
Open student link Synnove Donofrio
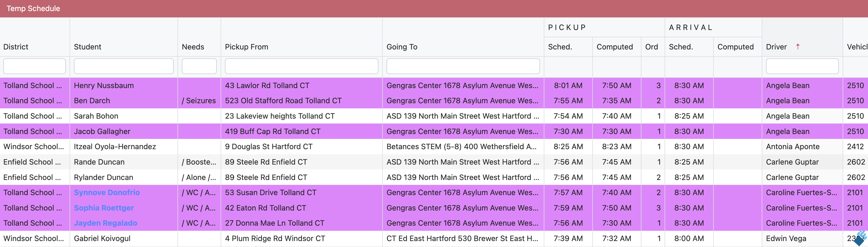click(107, 192)
